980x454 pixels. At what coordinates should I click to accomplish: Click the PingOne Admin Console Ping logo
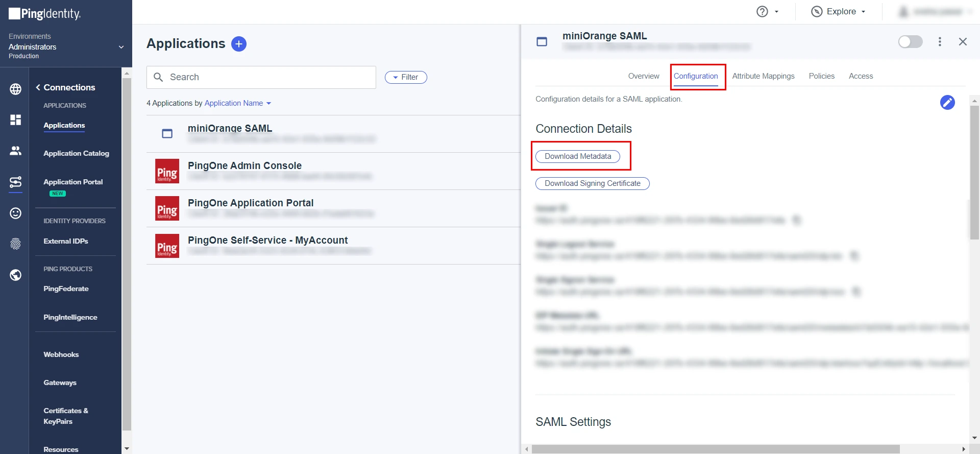click(167, 171)
